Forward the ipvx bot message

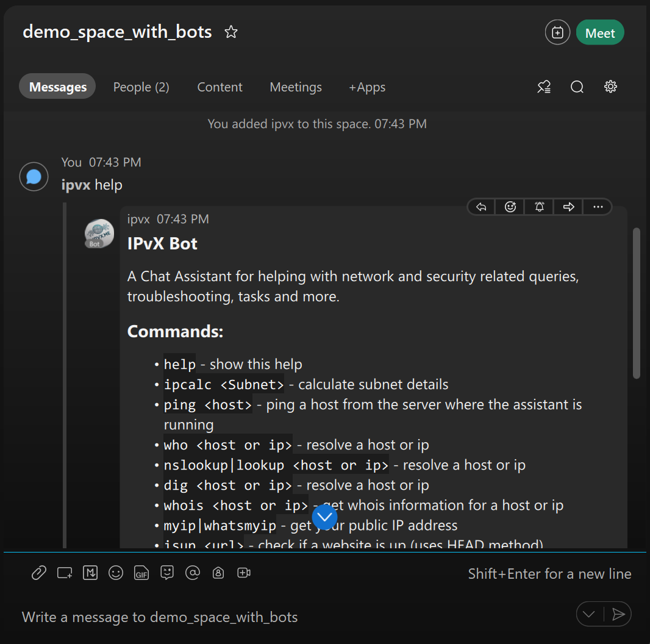tap(569, 207)
